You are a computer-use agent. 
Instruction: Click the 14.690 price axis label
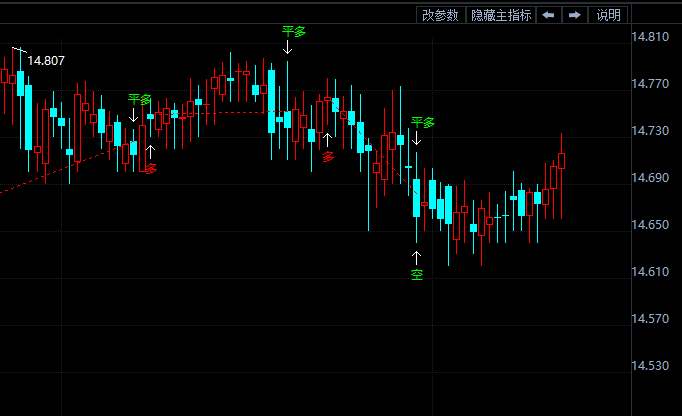click(650, 178)
